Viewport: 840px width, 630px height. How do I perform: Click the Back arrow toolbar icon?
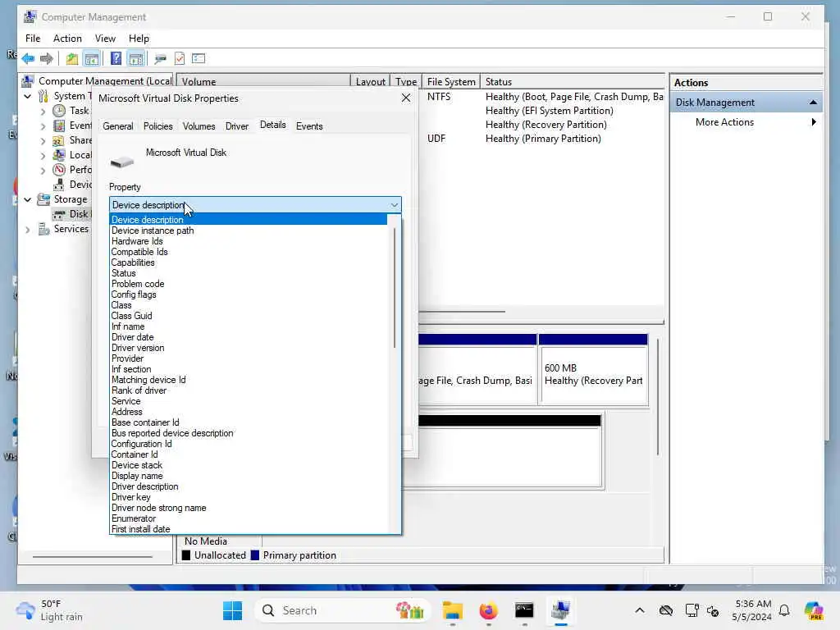click(x=29, y=58)
